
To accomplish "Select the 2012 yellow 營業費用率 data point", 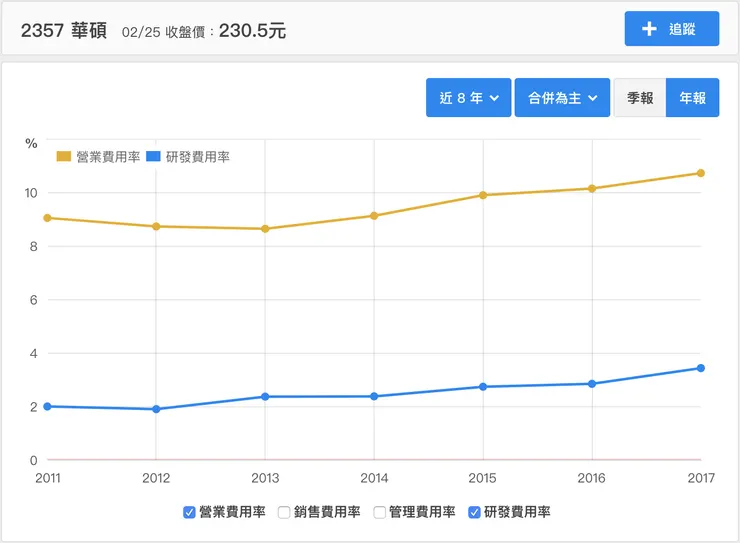I will [156, 226].
